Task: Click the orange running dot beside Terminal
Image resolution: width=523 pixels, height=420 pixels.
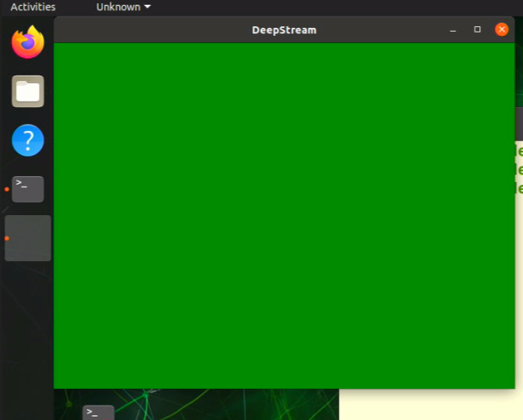Action: coord(6,189)
